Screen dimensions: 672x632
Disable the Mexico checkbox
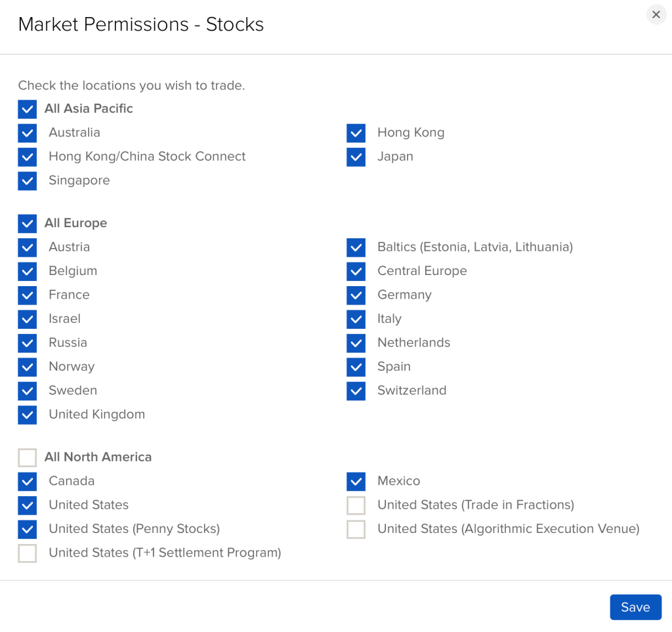pos(356,482)
